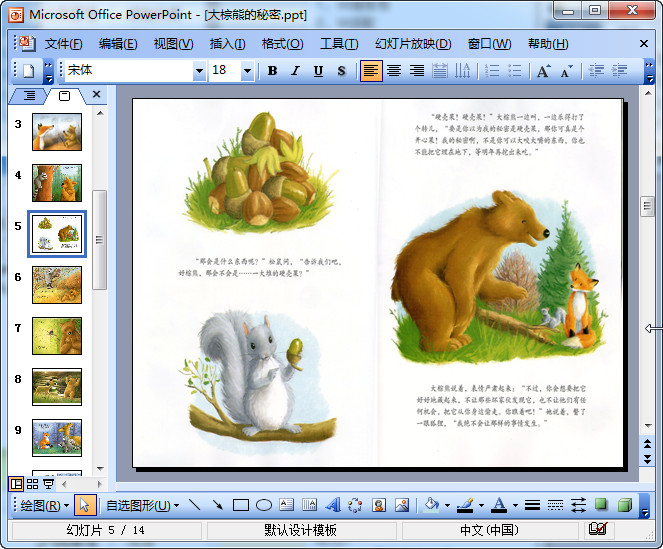Screen dimensions: 663x549
Task: Open the font name dropdown
Action: point(199,71)
